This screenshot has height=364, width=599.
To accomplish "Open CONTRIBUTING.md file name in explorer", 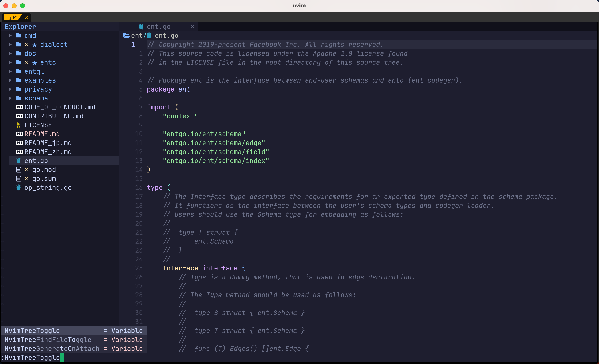I will (x=54, y=116).
